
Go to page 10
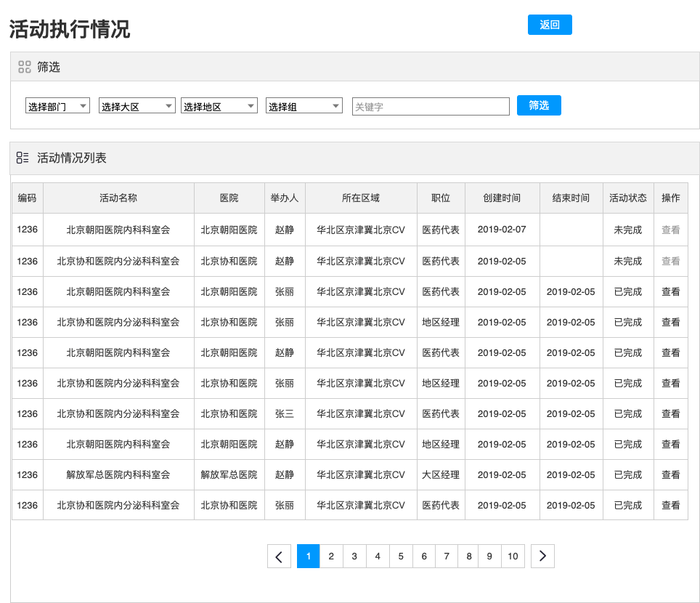click(x=513, y=556)
